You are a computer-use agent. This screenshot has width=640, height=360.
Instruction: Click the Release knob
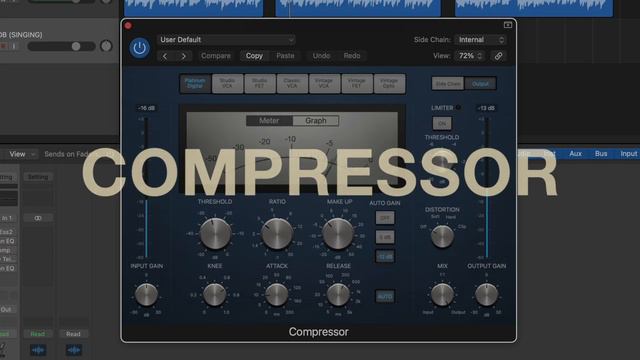(338, 294)
